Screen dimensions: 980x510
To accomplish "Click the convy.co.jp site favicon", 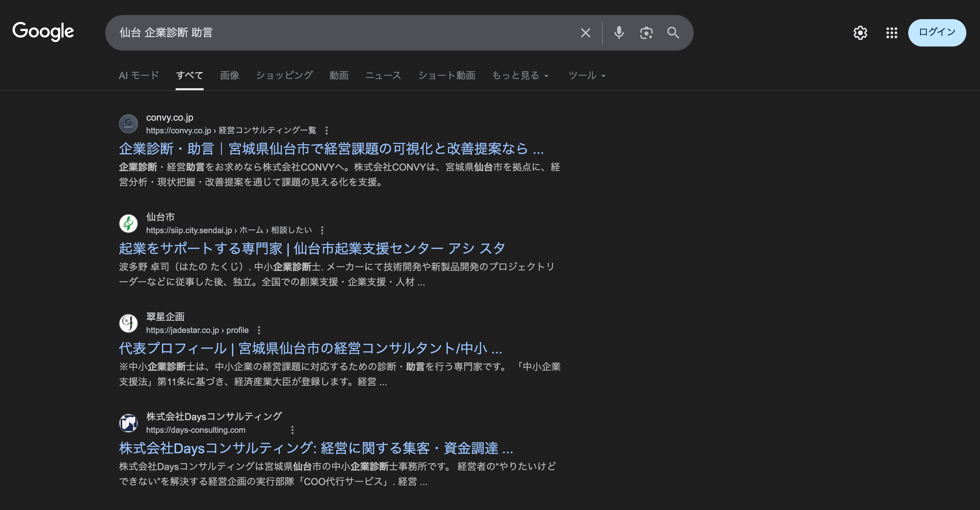I will (x=128, y=124).
